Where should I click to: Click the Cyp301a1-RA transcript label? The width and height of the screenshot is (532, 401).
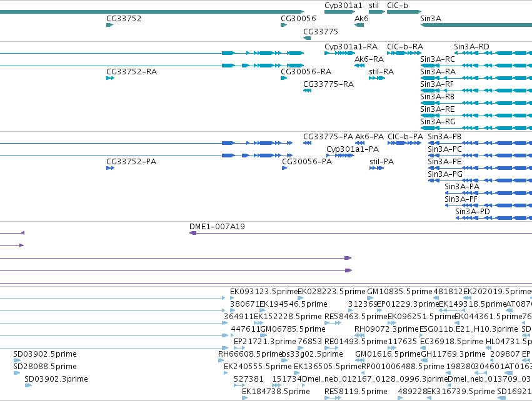click(351, 46)
